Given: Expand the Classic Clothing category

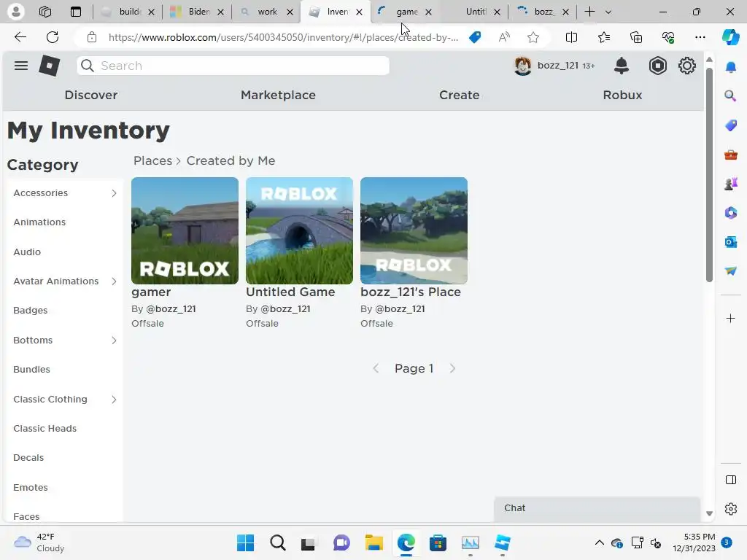Looking at the screenshot, I should pos(114,399).
